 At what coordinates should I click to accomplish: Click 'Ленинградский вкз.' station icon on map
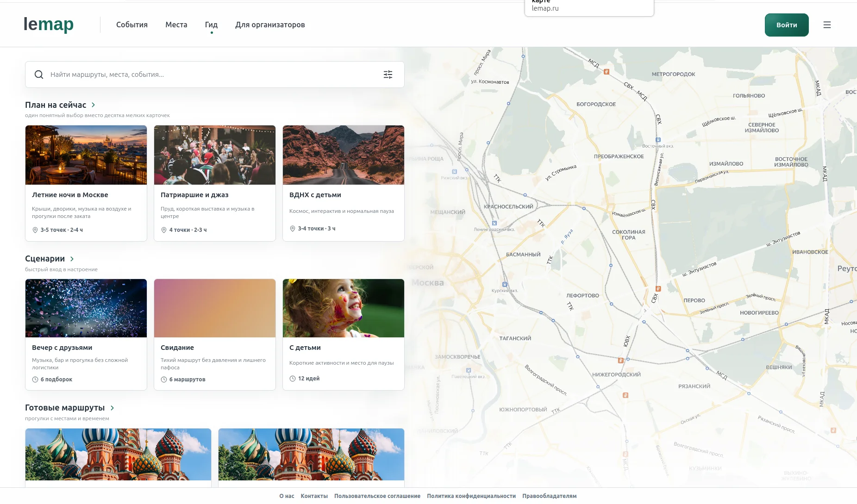pyautogui.click(x=494, y=223)
